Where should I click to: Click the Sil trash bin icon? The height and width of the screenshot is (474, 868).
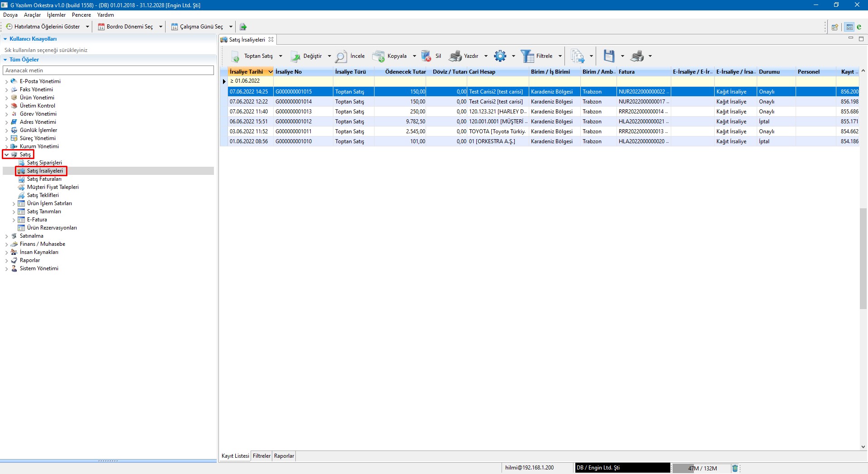pos(426,56)
